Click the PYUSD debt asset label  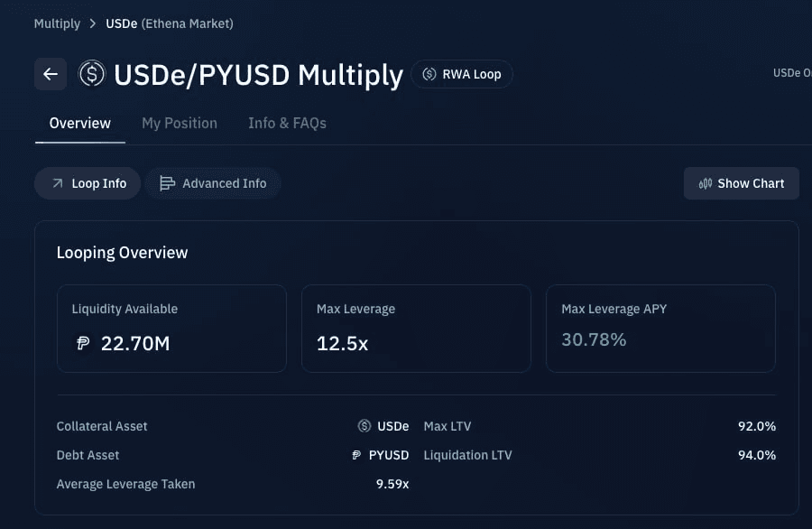pyautogui.click(x=389, y=455)
